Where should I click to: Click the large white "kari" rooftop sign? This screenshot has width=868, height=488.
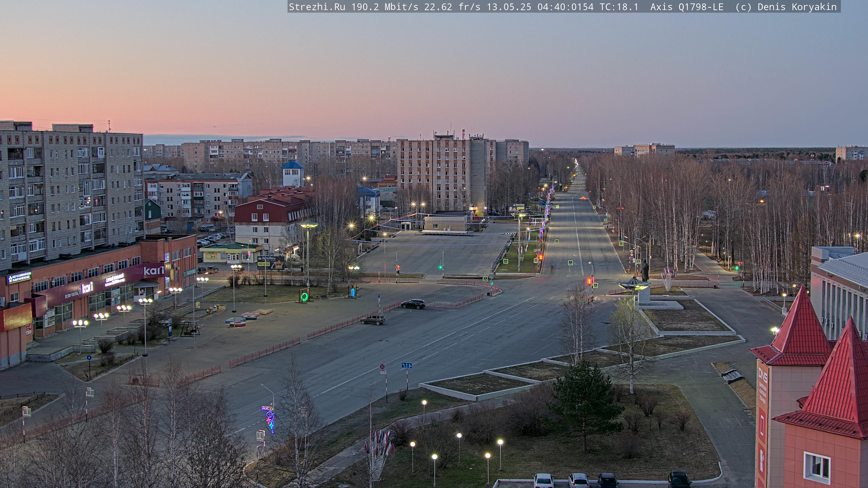tap(154, 270)
